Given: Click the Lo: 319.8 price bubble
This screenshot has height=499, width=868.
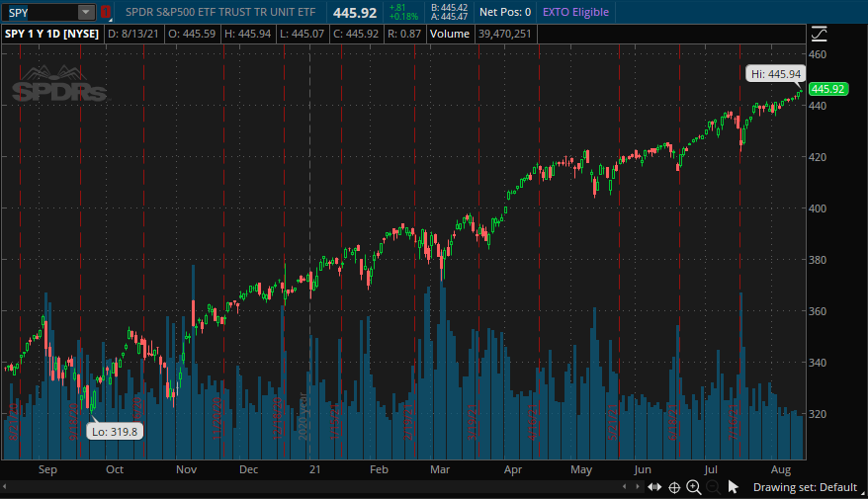Looking at the screenshot, I should coord(115,432).
